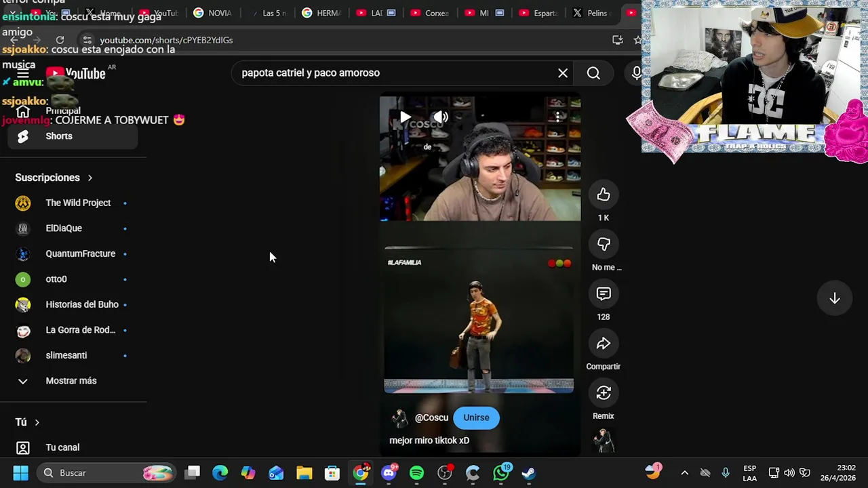Expand the Tú section chevron
This screenshot has width=868, height=488.
(37, 422)
